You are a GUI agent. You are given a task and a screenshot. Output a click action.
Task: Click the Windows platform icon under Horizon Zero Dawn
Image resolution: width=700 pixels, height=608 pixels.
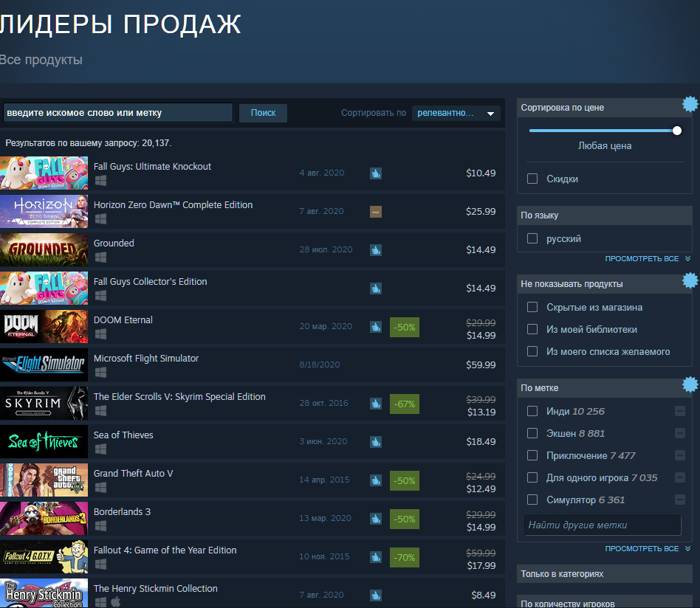[101, 219]
